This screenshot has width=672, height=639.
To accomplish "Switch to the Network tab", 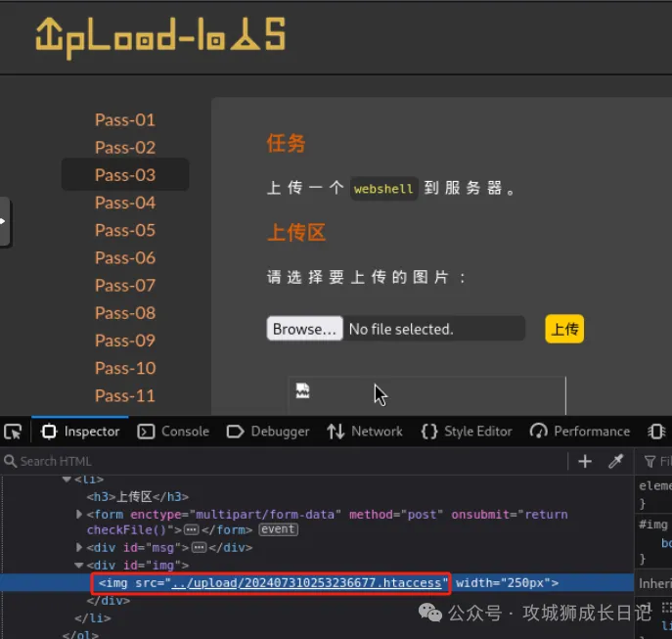I will click(365, 432).
